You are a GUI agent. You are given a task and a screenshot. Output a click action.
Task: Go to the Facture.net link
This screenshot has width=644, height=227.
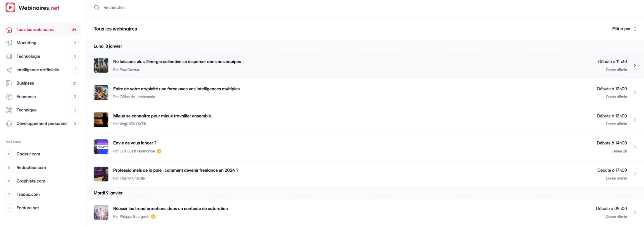pyautogui.click(x=28, y=208)
